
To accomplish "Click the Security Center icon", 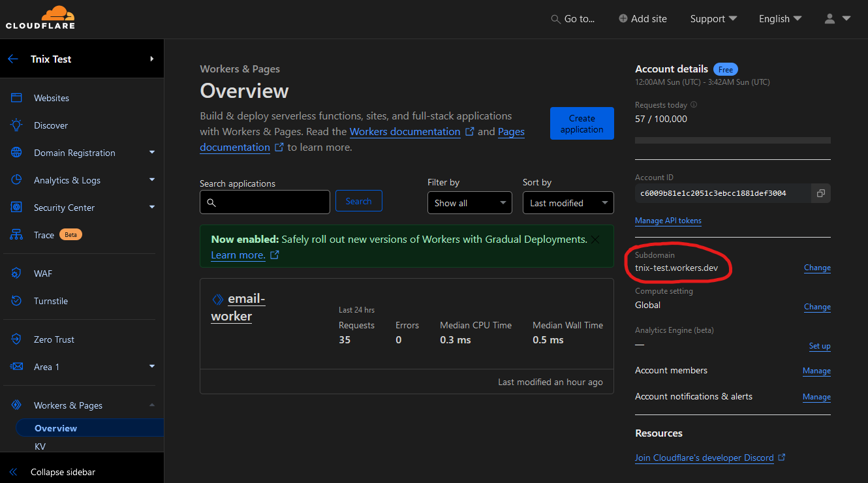I will (17, 208).
